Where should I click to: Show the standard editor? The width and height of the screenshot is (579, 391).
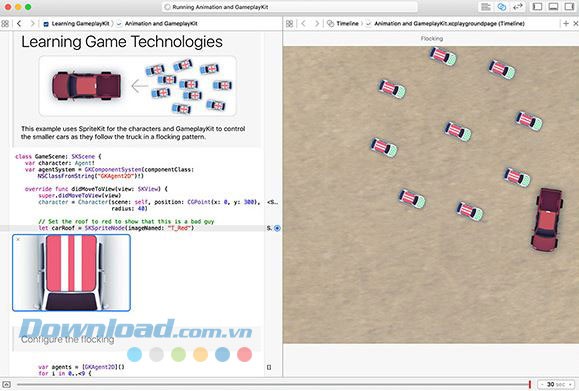[x=486, y=7]
